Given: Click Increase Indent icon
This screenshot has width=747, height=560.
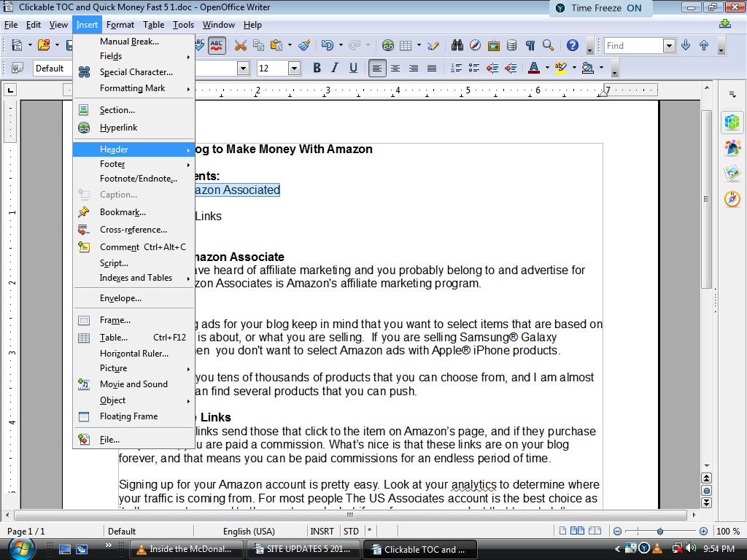Looking at the screenshot, I should [x=511, y=68].
